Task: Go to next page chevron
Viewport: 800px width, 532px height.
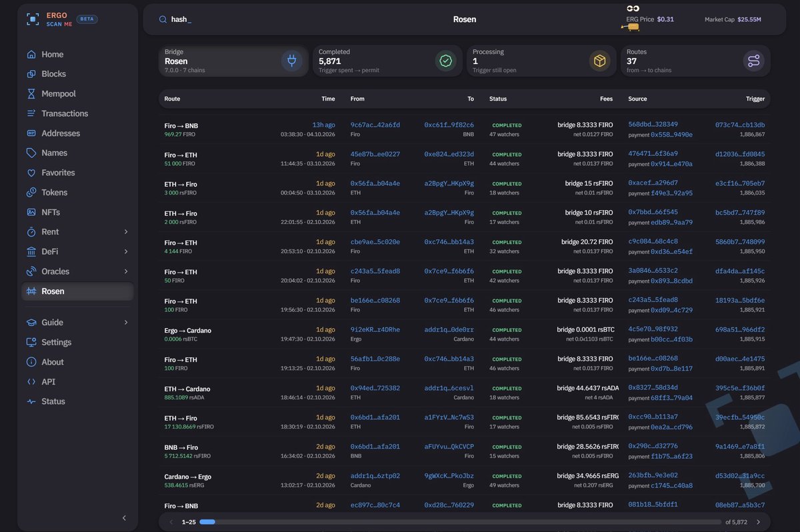Action: click(x=758, y=522)
